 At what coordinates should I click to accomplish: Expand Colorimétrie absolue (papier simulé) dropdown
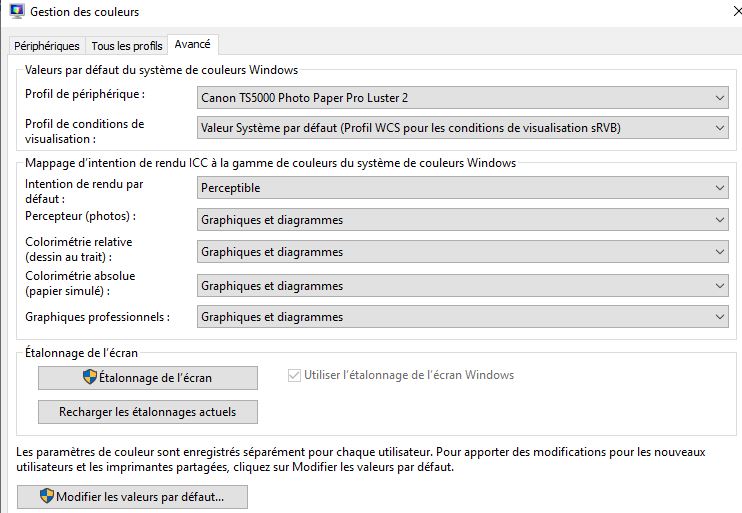coord(463,286)
